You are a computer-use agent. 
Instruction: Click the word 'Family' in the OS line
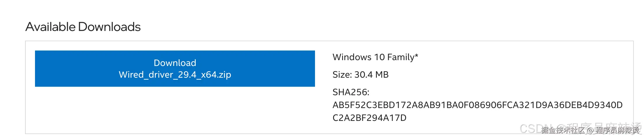pyautogui.click(x=401, y=57)
